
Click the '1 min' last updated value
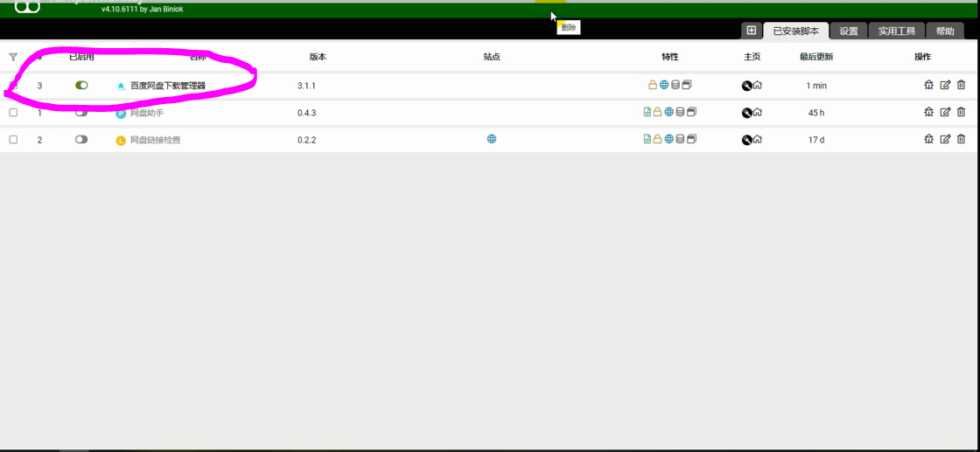tap(816, 86)
